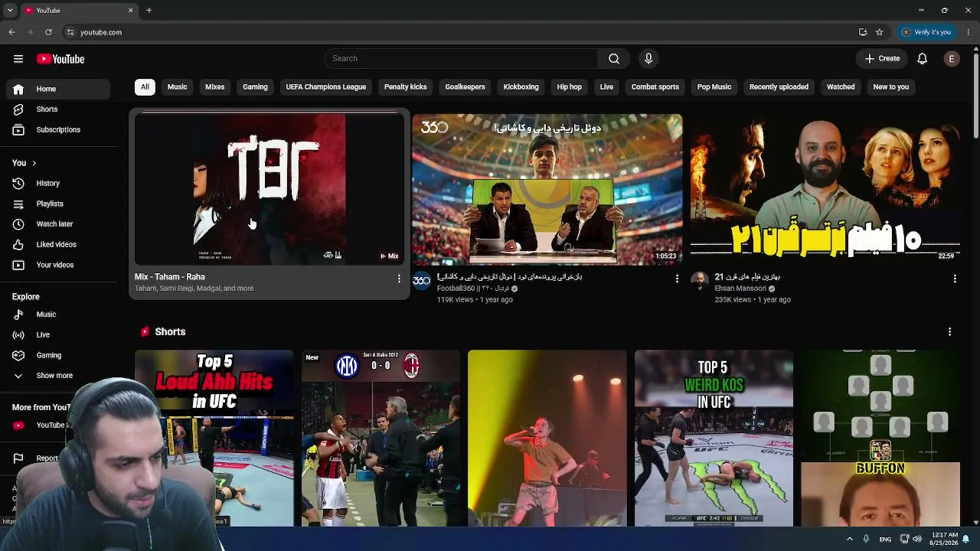Select the Gaming filter chip
The image size is (980, 551).
(255, 87)
